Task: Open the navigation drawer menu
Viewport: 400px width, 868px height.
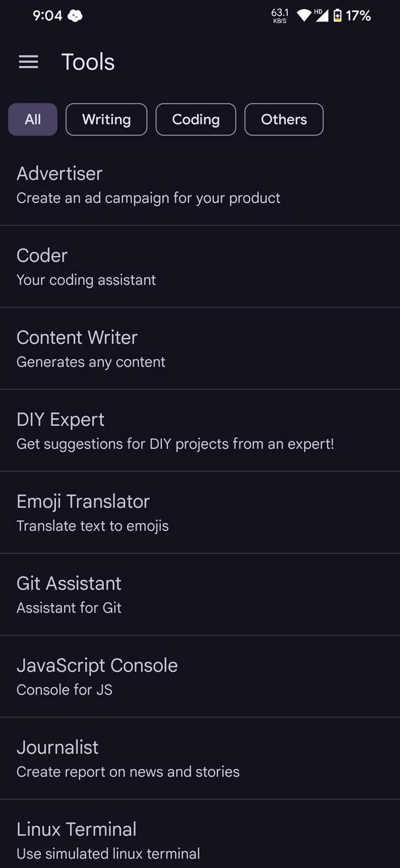Action: coord(28,61)
